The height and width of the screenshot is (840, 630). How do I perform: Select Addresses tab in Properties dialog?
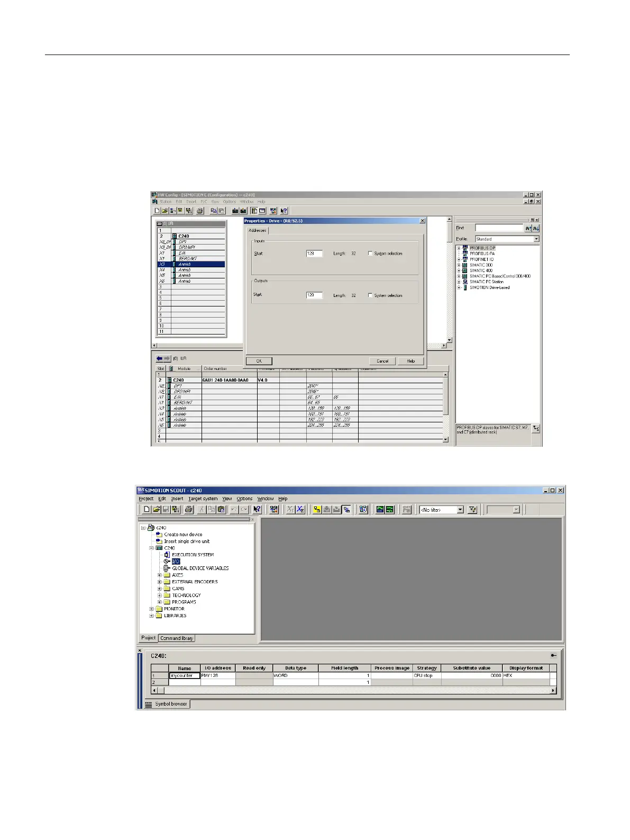(258, 230)
